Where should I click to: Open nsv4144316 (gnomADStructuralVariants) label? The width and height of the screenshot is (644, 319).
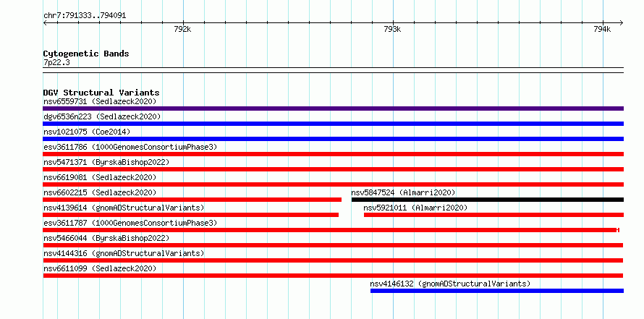pyautogui.click(x=124, y=253)
